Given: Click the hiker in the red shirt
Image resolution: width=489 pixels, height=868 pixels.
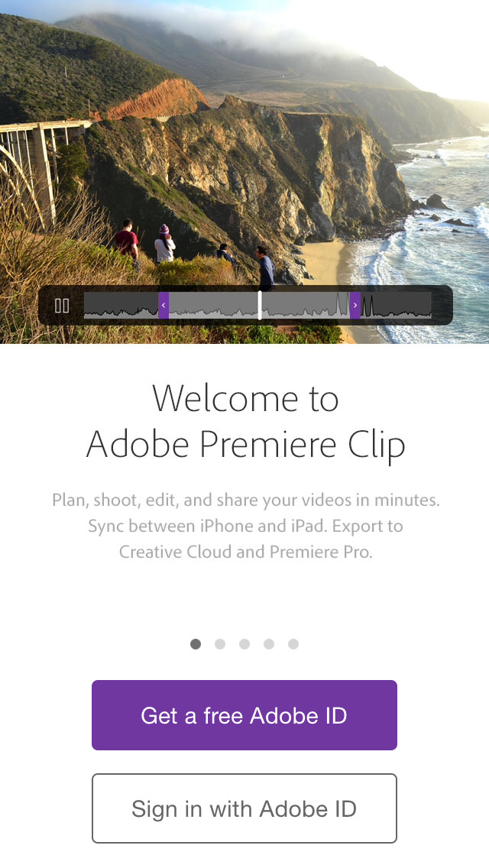Looking at the screenshot, I should point(127,239).
